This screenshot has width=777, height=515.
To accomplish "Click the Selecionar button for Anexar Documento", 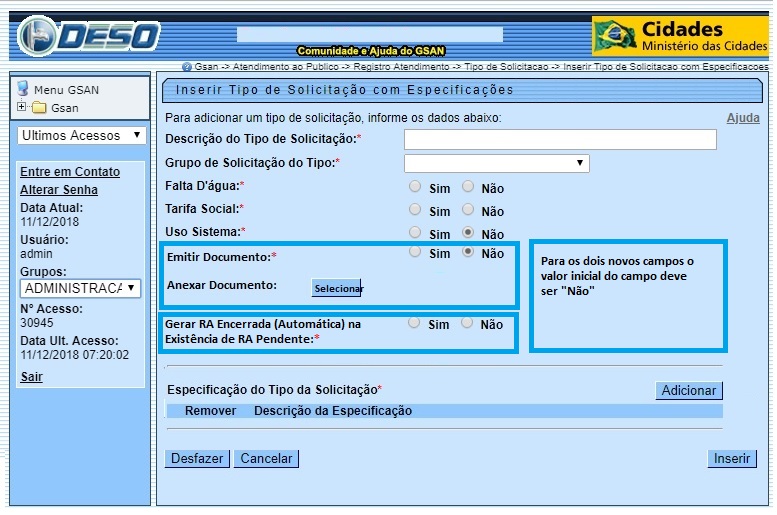I will [336, 288].
